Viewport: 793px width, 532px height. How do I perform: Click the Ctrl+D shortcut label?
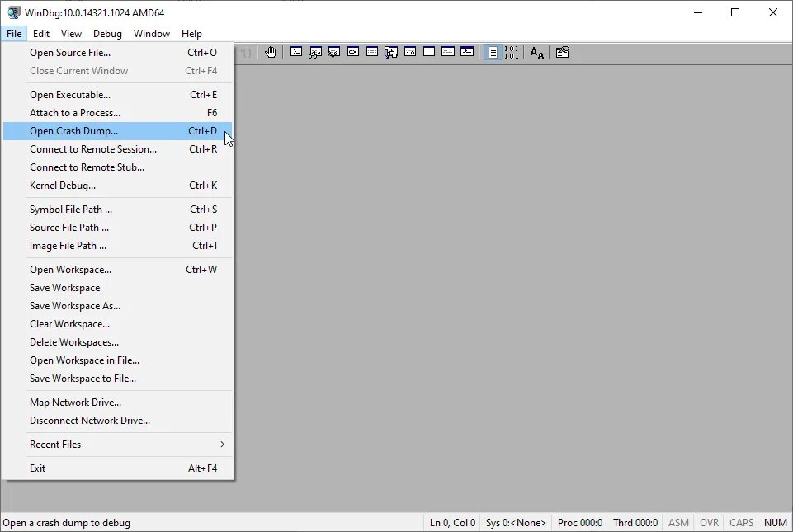pyautogui.click(x=202, y=131)
